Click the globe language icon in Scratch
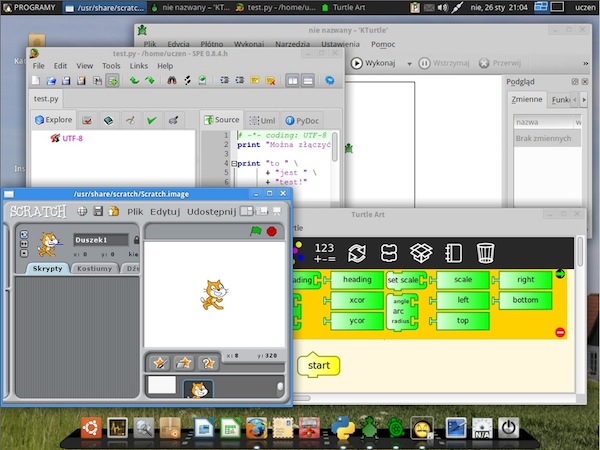 coord(82,211)
